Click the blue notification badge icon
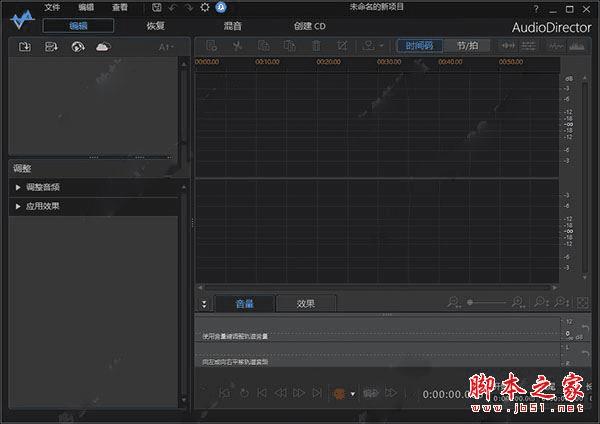Viewport: 600px width, 424px height. point(221,7)
